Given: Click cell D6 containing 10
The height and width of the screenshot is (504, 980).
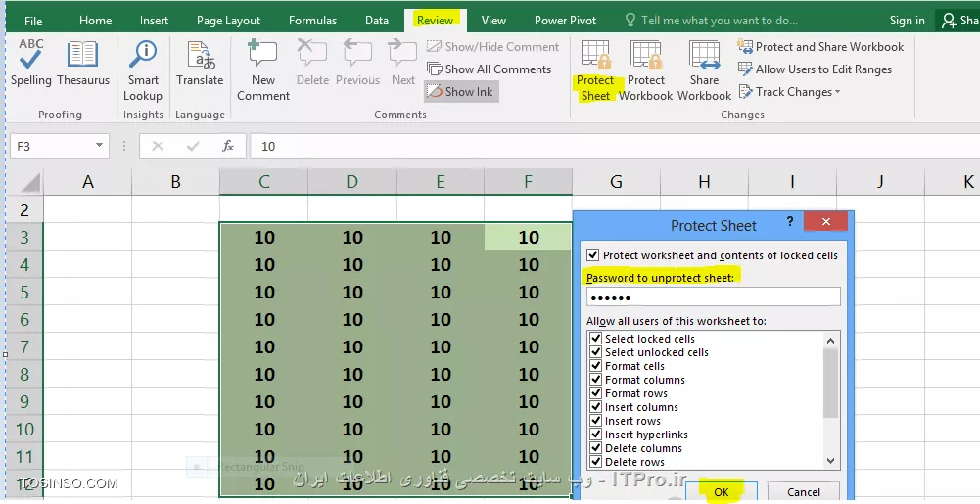Looking at the screenshot, I should point(351,319).
